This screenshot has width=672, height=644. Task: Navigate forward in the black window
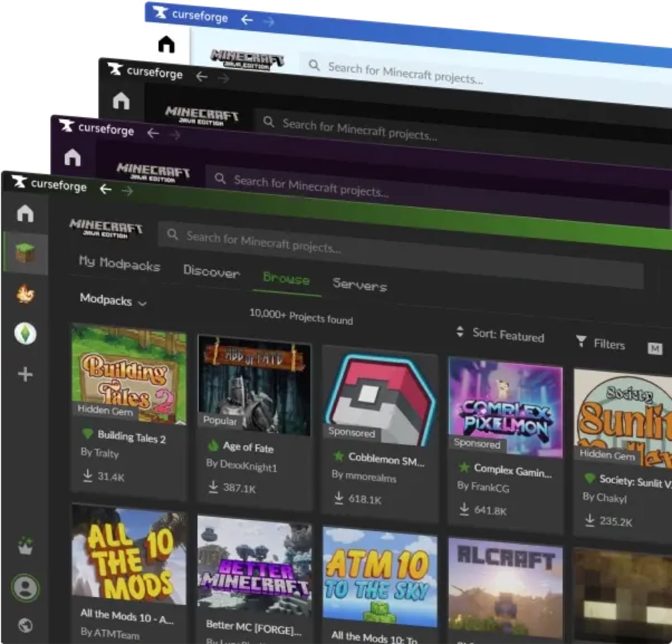click(x=224, y=78)
